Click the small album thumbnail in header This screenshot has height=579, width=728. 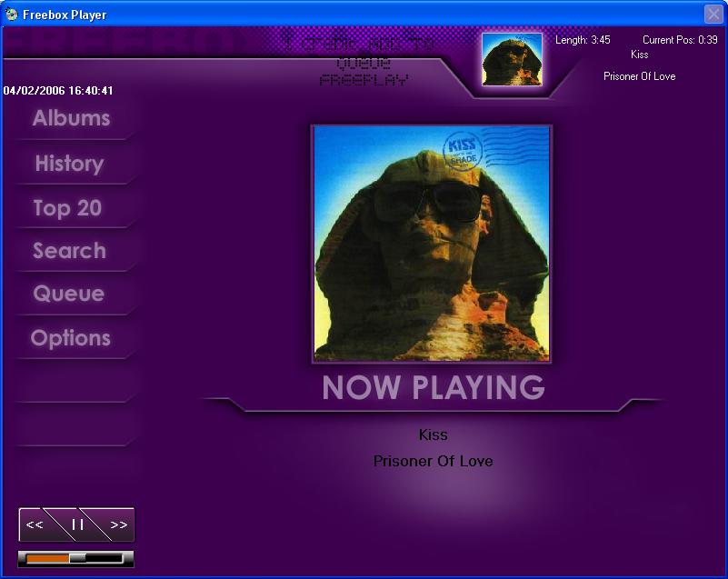(512, 59)
